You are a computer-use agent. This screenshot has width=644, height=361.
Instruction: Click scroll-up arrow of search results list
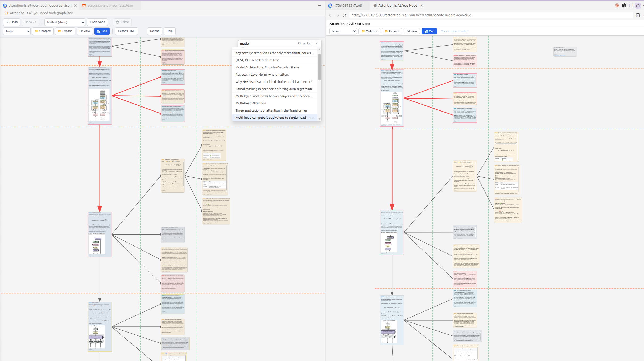click(x=319, y=50)
